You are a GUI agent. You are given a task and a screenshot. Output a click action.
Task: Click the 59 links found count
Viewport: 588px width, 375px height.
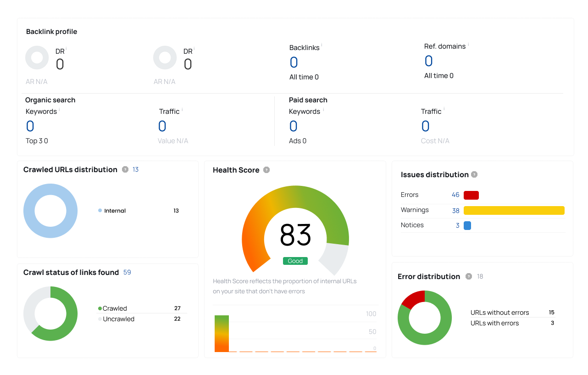click(127, 272)
